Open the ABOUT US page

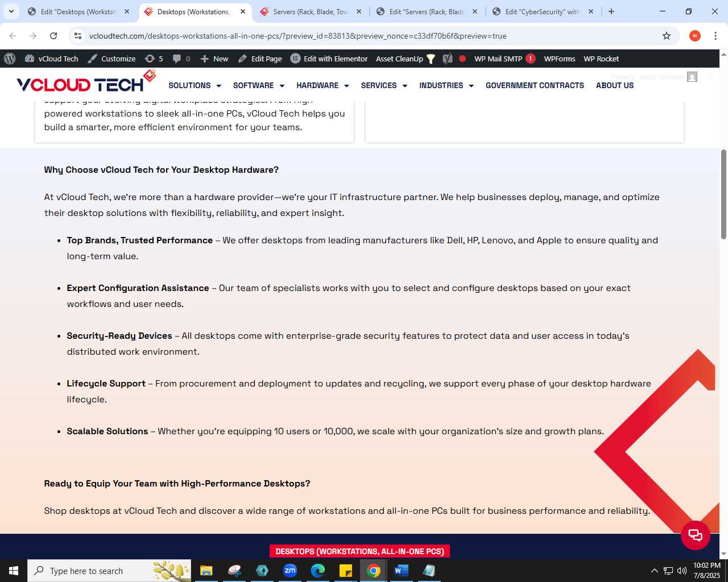point(615,85)
